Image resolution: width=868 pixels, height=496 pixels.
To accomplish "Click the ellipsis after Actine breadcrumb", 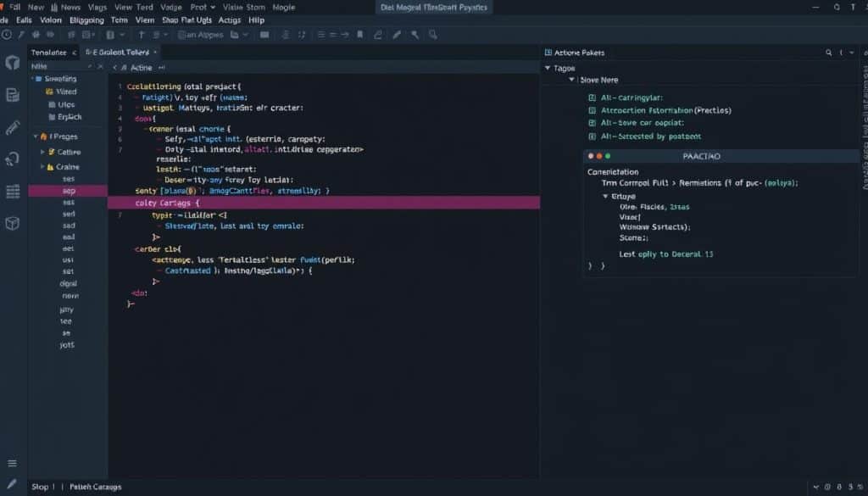I will coord(162,68).
